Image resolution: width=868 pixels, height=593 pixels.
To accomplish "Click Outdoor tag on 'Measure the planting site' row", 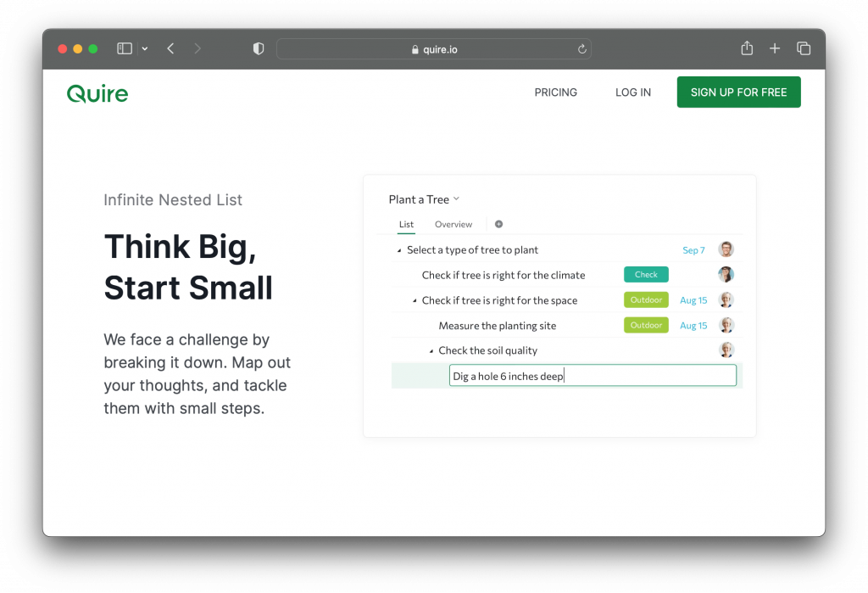I will click(646, 325).
